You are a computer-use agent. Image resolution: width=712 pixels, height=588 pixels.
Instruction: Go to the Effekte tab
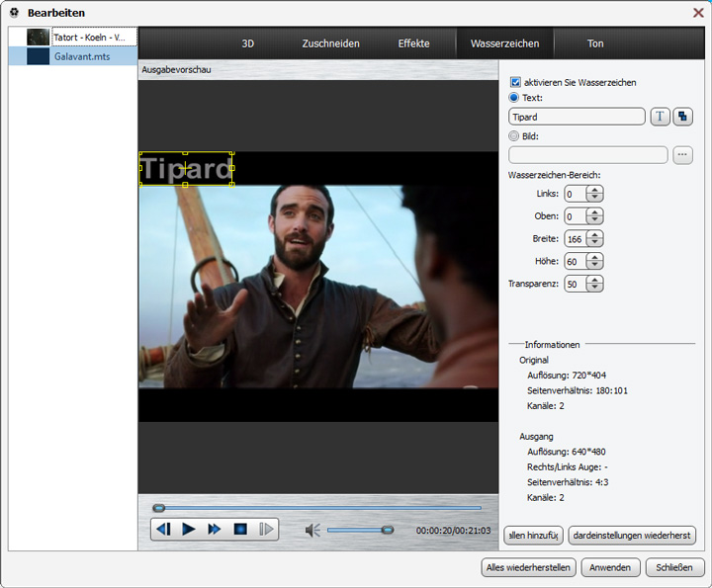[x=413, y=43]
